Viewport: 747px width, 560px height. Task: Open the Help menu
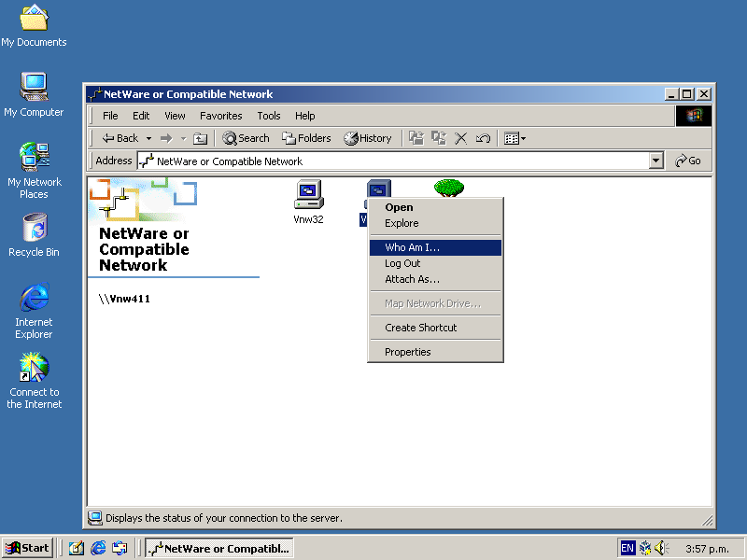[x=305, y=116]
